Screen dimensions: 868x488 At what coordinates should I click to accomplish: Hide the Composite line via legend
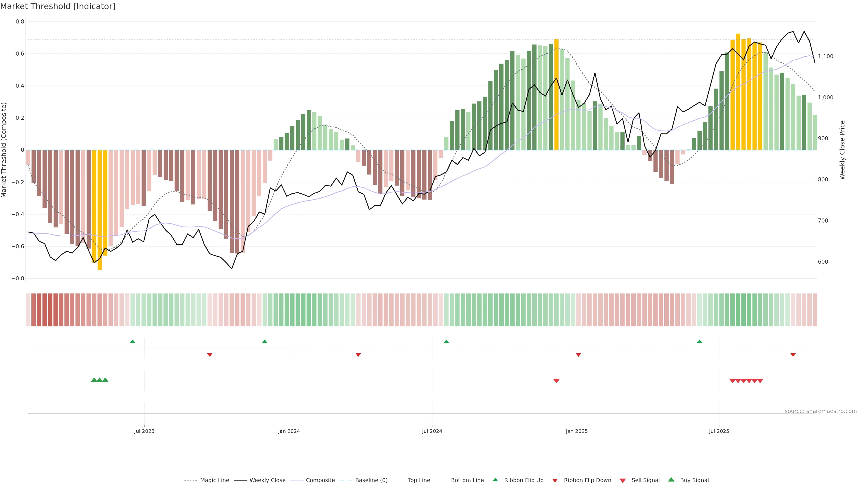pyautogui.click(x=320, y=480)
